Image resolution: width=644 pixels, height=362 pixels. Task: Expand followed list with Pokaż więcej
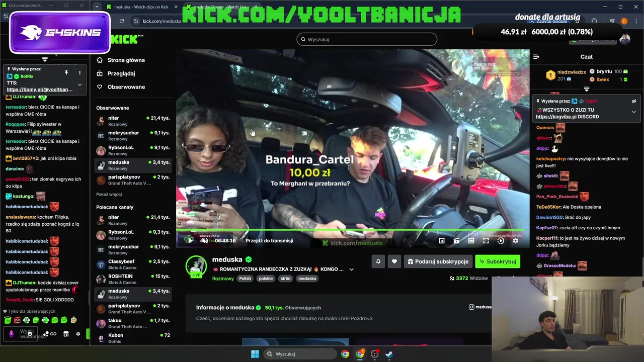click(x=109, y=194)
